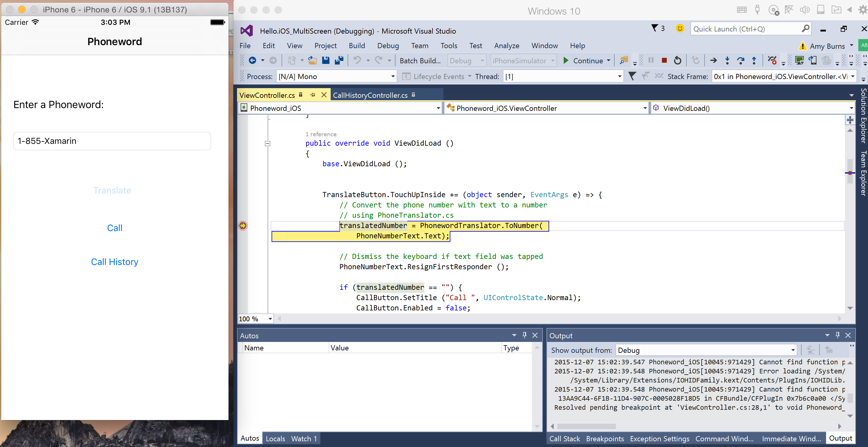Click the Stop Debugging red square icon
This screenshot has width=868, height=447.
664,60
